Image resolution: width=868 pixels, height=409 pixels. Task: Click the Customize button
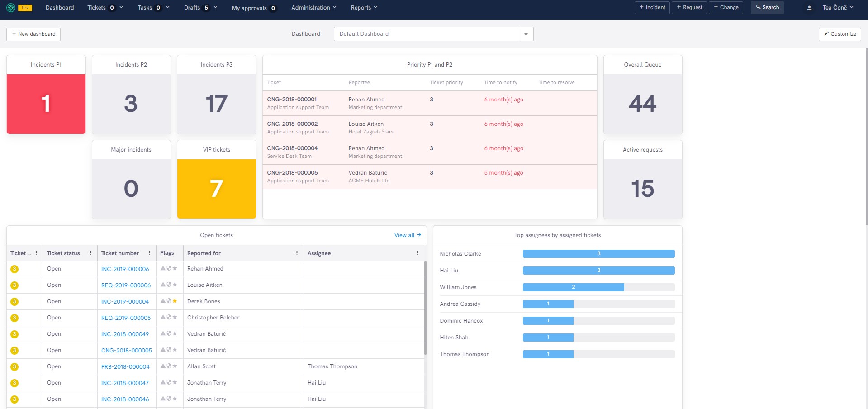click(840, 34)
